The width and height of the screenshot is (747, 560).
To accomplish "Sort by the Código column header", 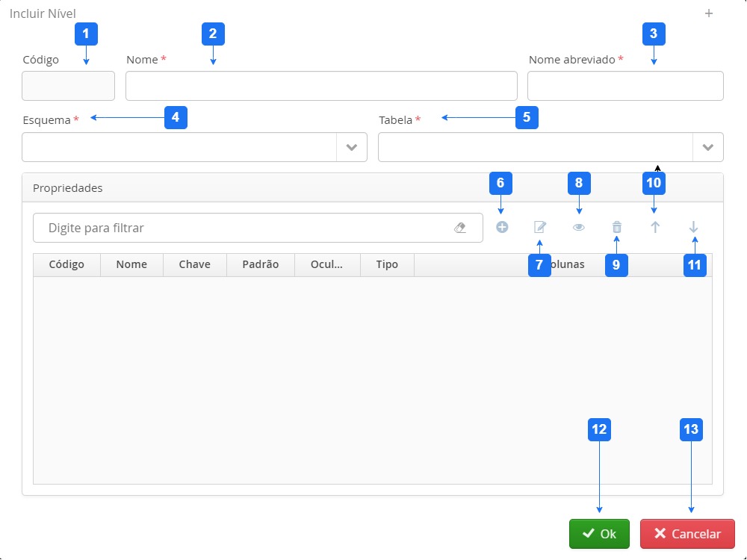I will pos(66,265).
